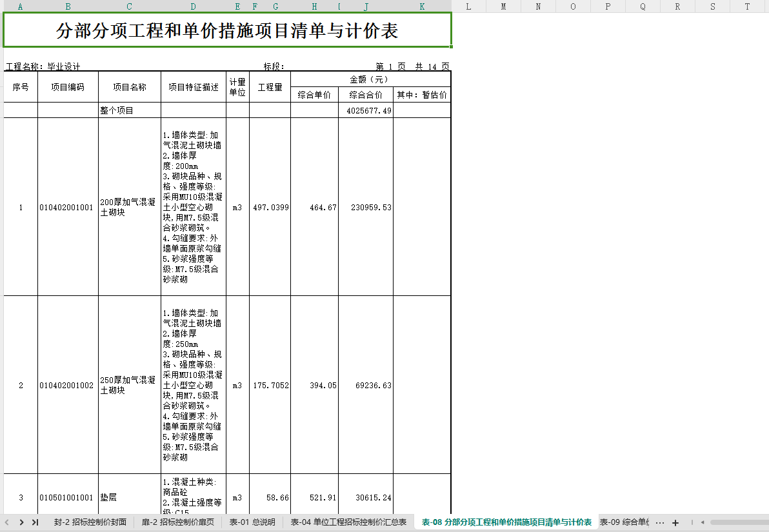Go to the previous sheet with the left arrow
Screen dimensions: 769x532
(7, 522)
